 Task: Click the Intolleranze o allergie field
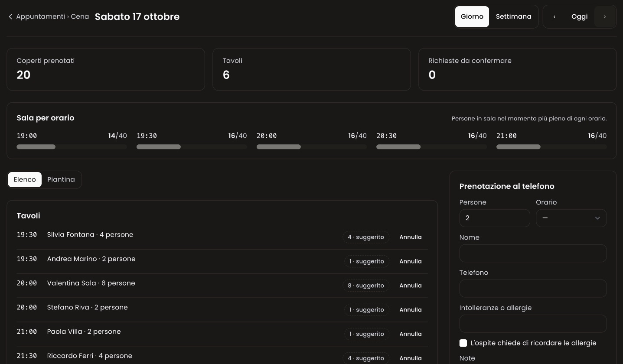tap(533, 323)
